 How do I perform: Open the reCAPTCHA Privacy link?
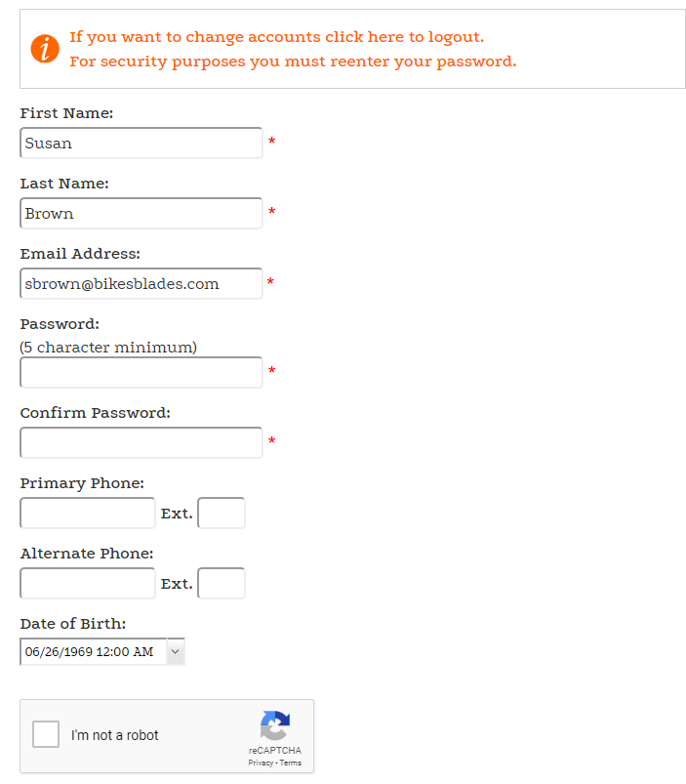(x=261, y=763)
